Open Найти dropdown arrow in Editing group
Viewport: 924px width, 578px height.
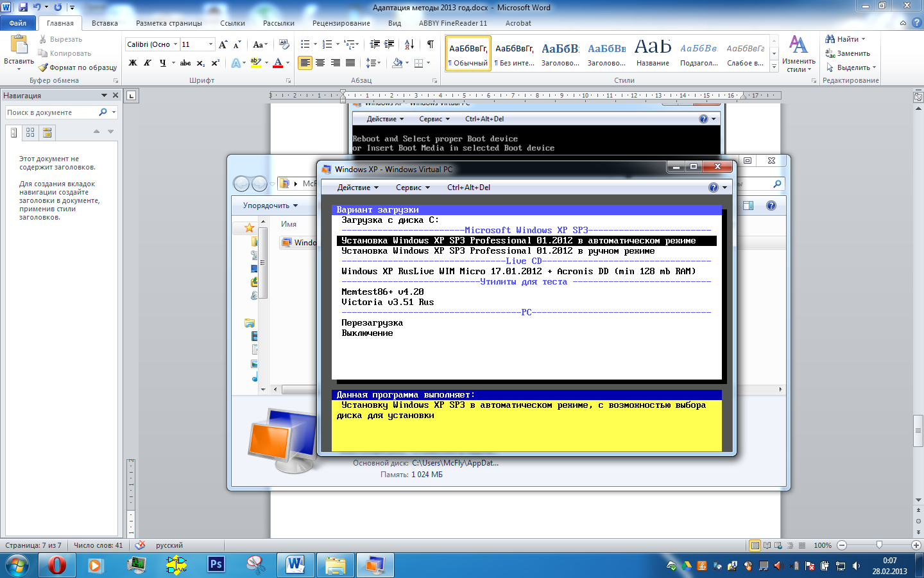[863, 39]
